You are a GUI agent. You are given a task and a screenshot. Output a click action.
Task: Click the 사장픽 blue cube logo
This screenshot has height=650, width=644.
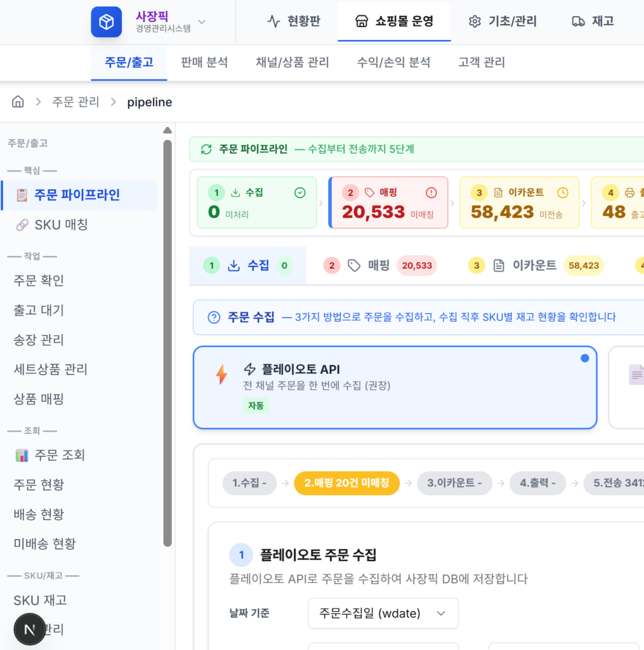[x=106, y=22]
